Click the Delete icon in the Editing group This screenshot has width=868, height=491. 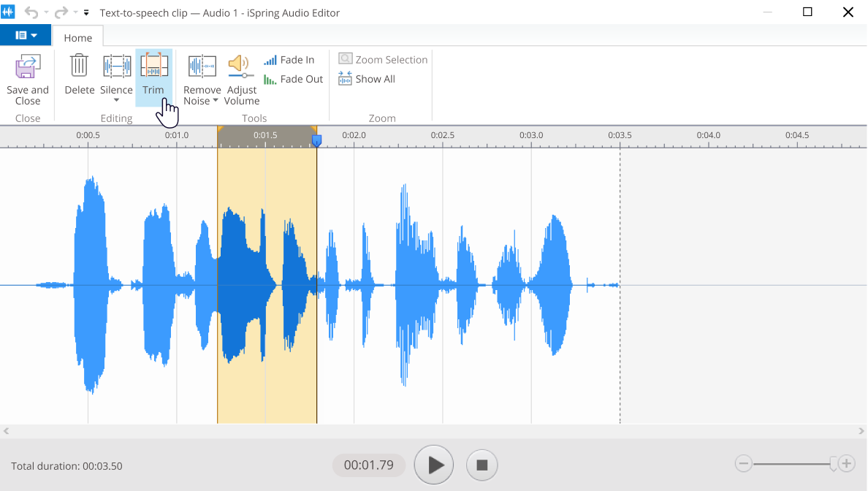(79, 67)
